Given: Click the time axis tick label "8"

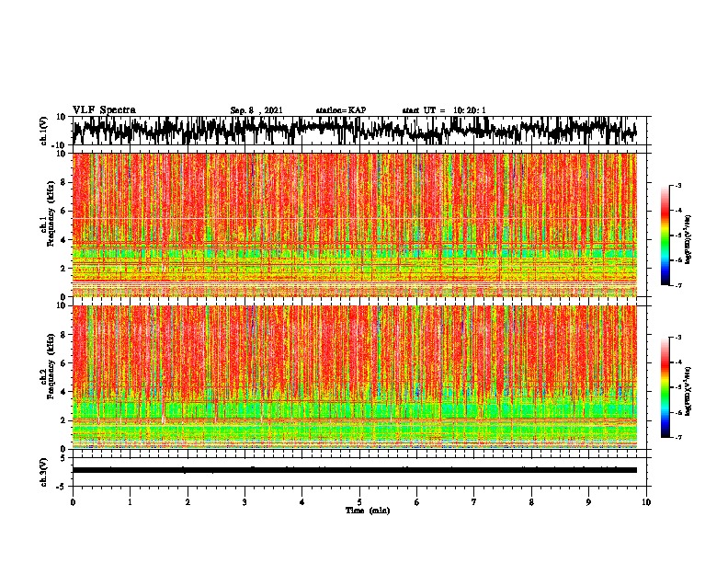Looking at the screenshot, I should point(531,502).
